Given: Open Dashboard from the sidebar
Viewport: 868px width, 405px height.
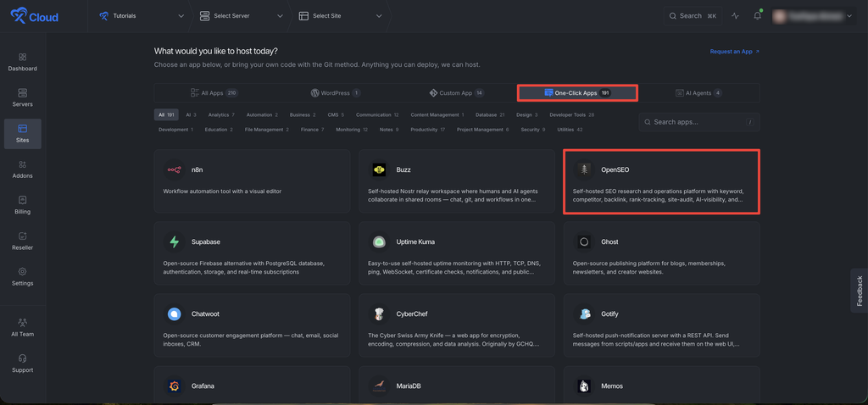Looking at the screenshot, I should pos(22,63).
